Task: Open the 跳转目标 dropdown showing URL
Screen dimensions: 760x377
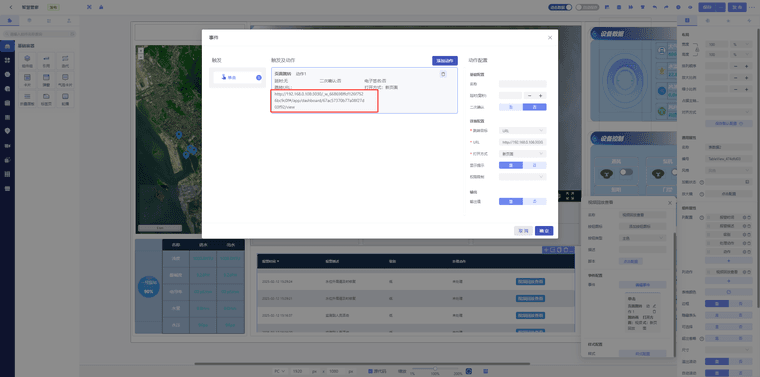Action: pyautogui.click(x=522, y=130)
